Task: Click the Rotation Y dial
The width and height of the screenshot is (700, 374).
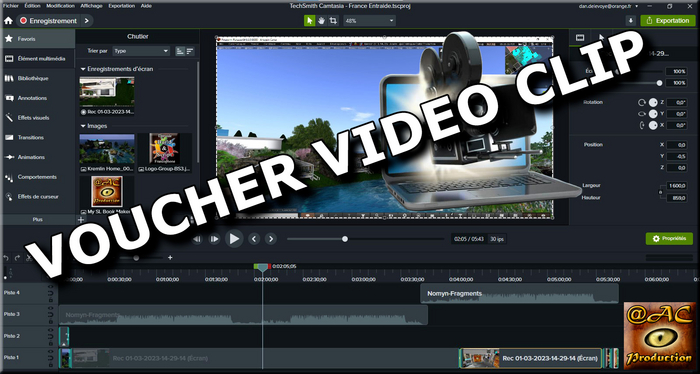Action: click(x=653, y=114)
